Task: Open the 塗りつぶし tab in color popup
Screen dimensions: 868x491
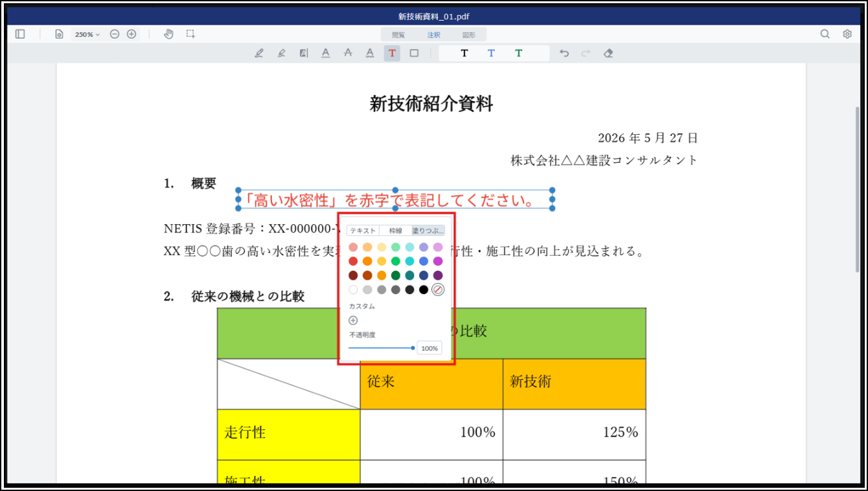Action: coord(428,231)
